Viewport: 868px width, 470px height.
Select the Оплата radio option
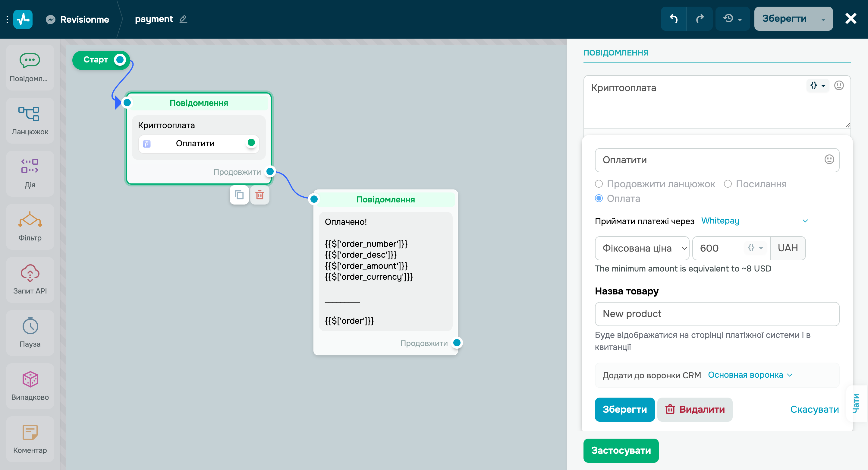pos(599,198)
